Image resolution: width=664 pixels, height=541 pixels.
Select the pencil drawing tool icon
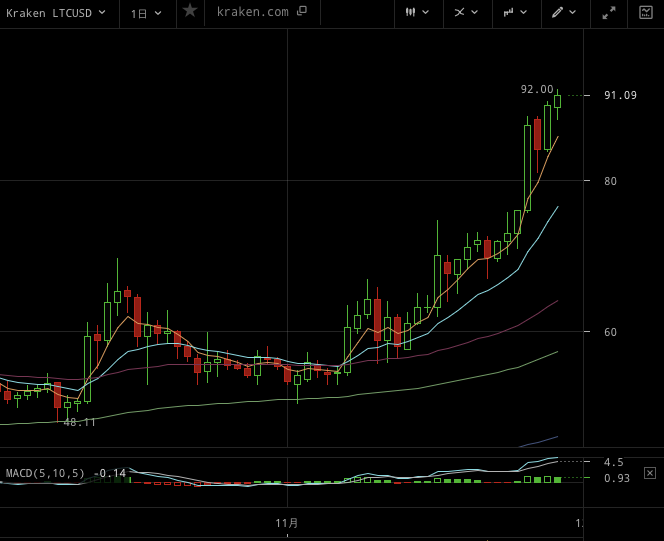pyautogui.click(x=557, y=12)
